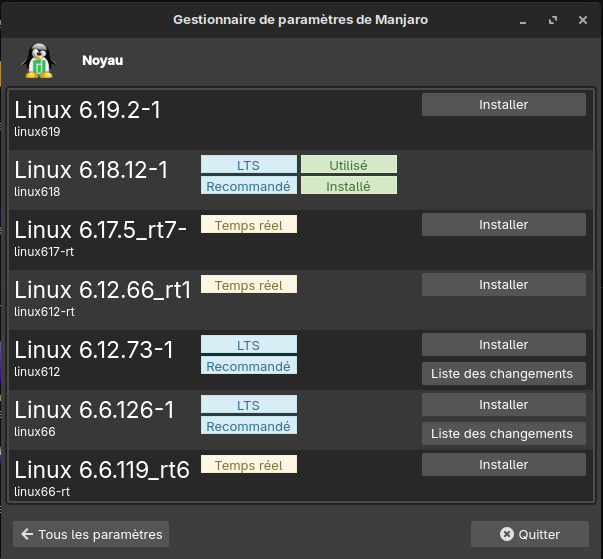The image size is (603, 559).
Task: Install the Linux 6.12.73-1 LTS kernel
Action: [503, 345]
